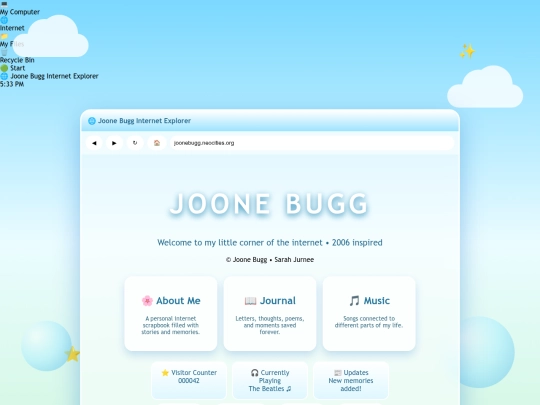The width and height of the screenshot is (540, 405).
Task: Click the Songs connected to different parts text
Action: pos(369,322)
